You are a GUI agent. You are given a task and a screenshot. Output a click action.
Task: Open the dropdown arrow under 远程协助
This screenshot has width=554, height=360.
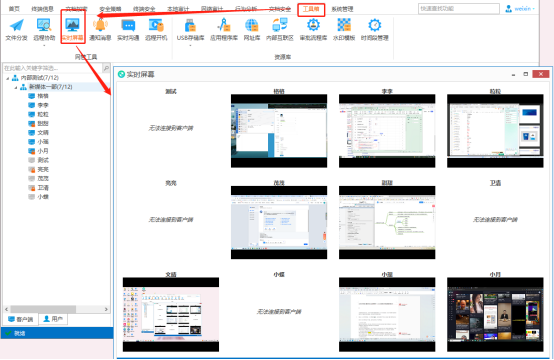[44, 45]
